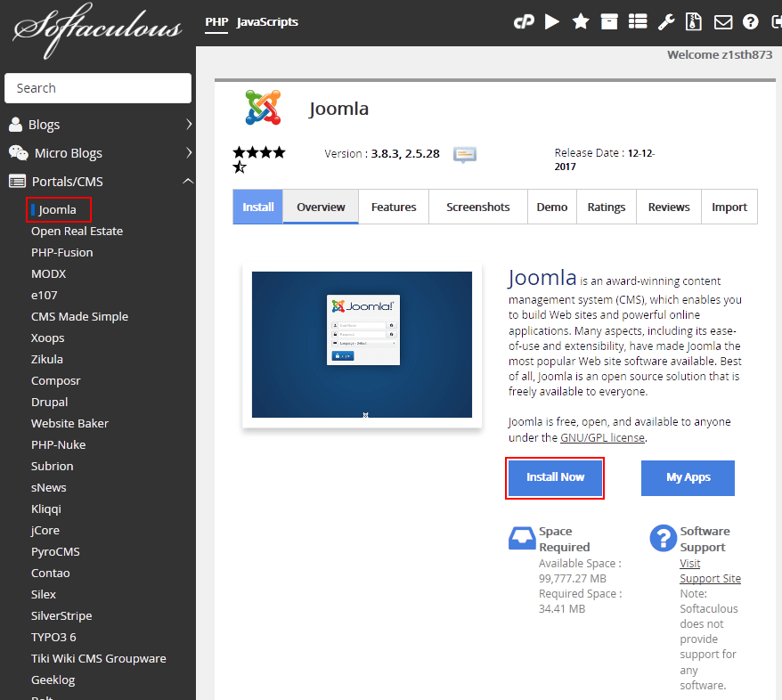Click the star ratings icon in top bar
This screenshot has height=700, width=782.
coord(581,22)
